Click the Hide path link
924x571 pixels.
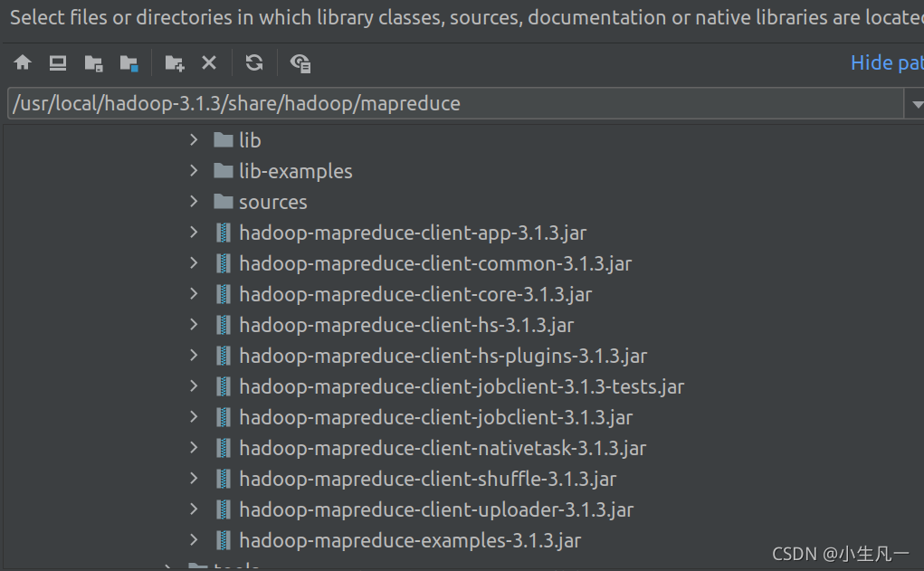tap(887, 62)
